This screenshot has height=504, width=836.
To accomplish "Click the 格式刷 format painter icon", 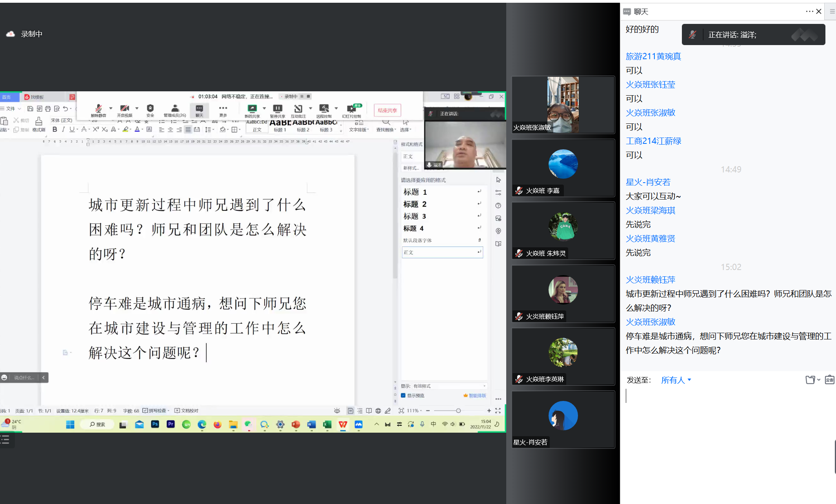I will (x=38, y=123).
